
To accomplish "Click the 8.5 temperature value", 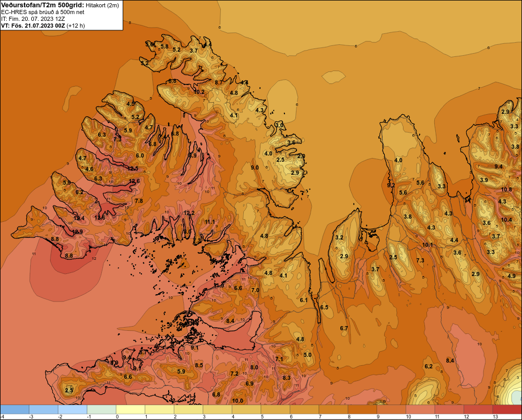I will (x=199, y=365).
